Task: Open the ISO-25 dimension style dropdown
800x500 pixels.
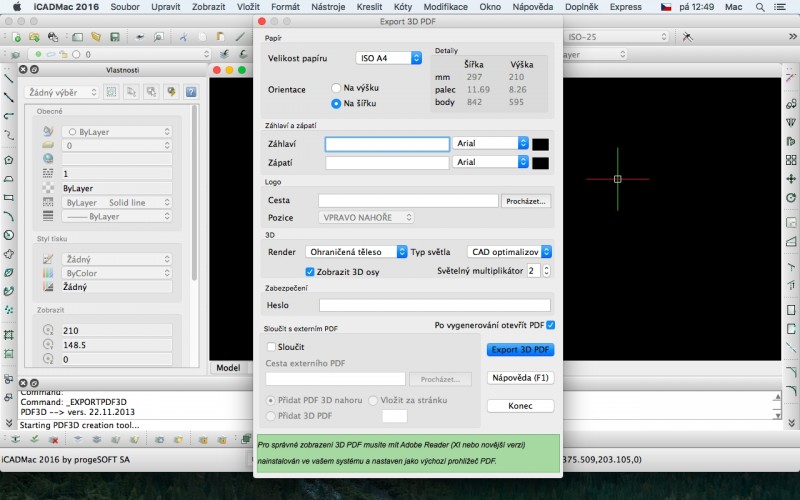Action: coord(616,37)
